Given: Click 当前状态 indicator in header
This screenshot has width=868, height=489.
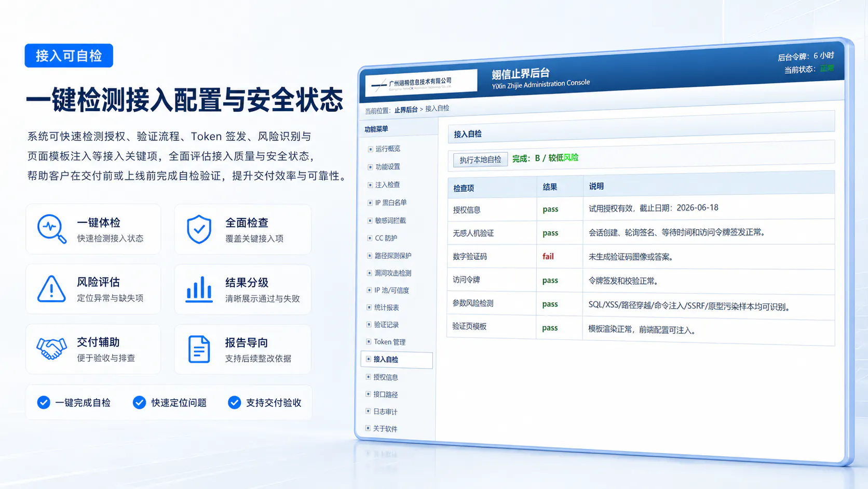Looking at the screenshot, I should click(809, 69).
